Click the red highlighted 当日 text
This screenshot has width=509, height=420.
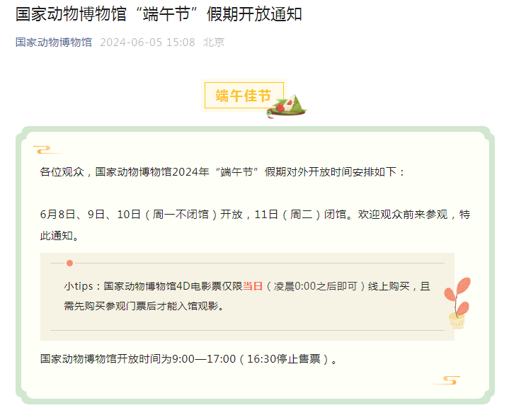click(253, 286)
